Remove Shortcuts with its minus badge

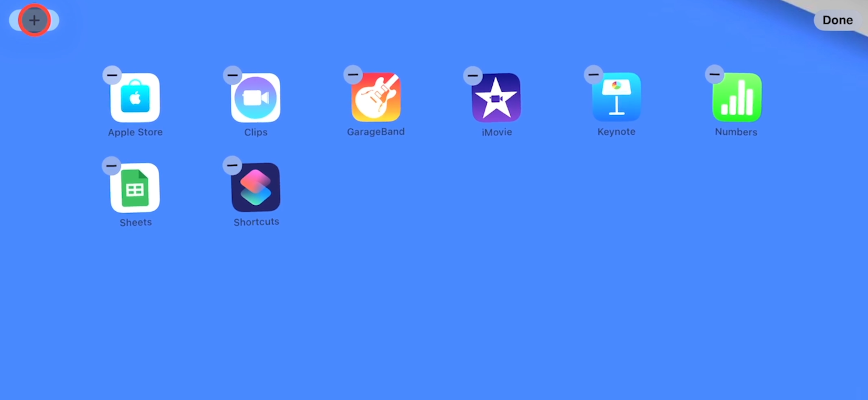pos(232,165)
